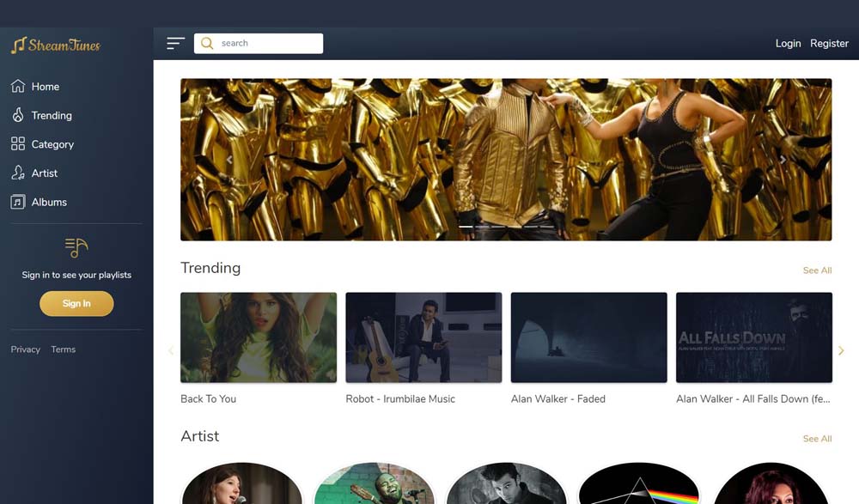Open the Terms link

[63, 349]
